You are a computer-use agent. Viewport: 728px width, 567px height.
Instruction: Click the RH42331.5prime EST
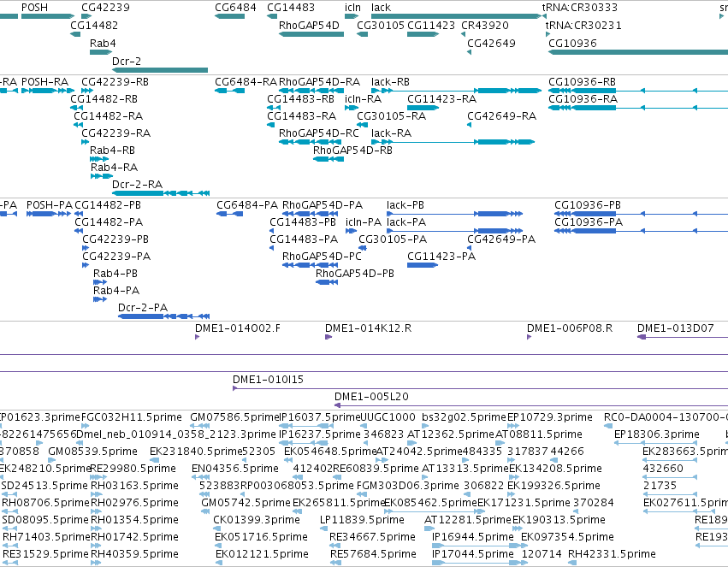point(573,563)
